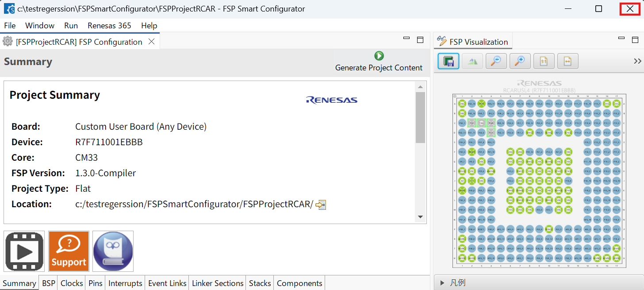Click the scroll-up arrow in Project Summary
This screenshot has width=644, height=290.
coord(421,87)
